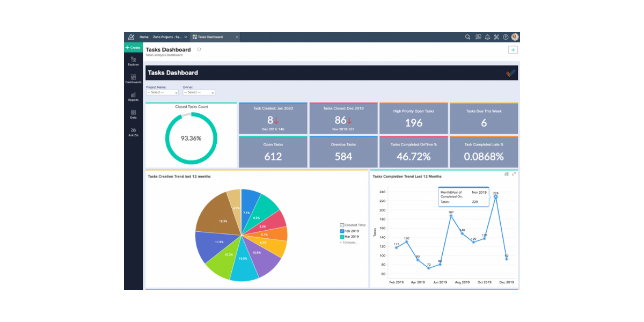Refresh the Tasks Dashboard view
Viewport: 644px width, 322px height.
tap(199, 49)
